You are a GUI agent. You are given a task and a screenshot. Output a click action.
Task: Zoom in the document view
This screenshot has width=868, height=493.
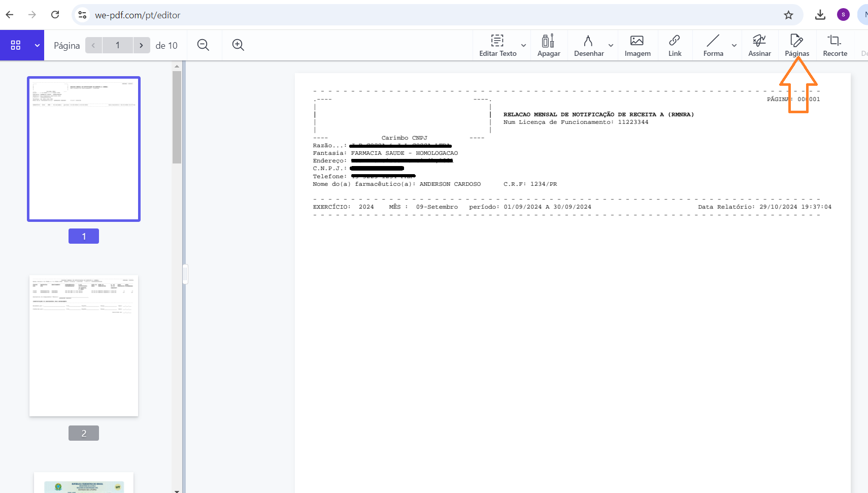[238, 45]
